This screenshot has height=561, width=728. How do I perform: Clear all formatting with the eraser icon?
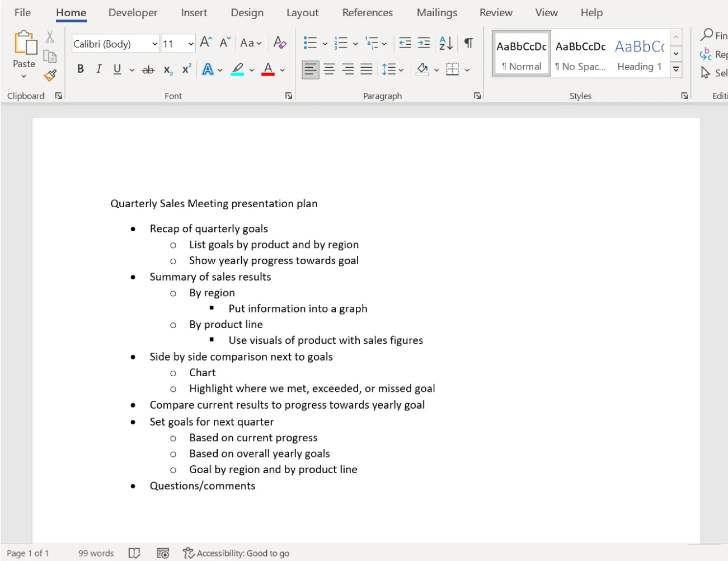280,43
